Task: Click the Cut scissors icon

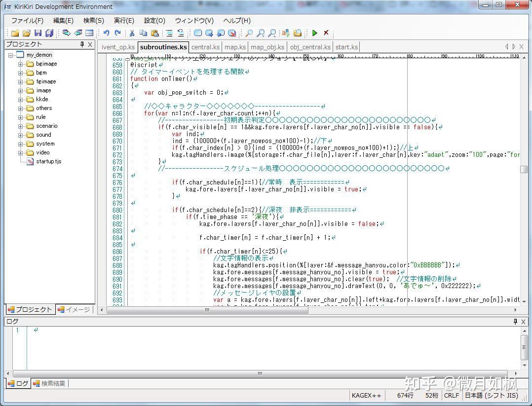Action: [x=132, y=33]
